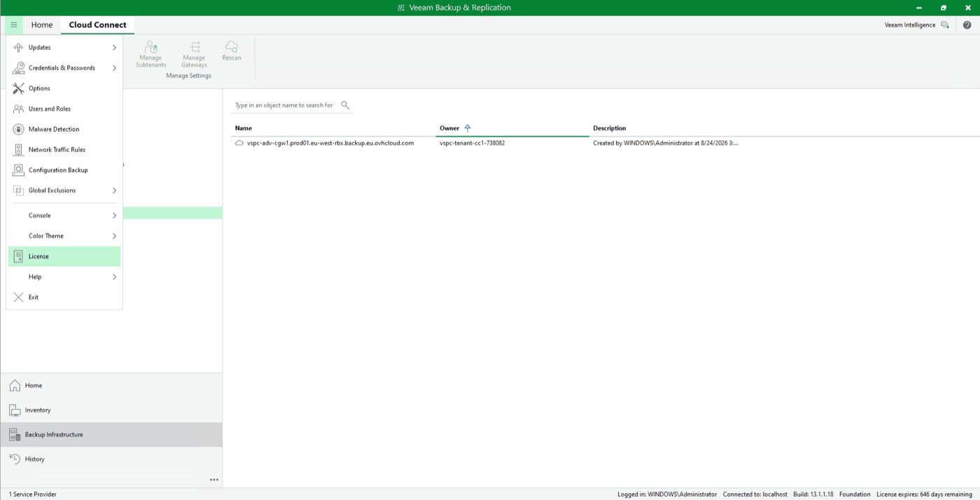This screenshot has height=500, width=980.
Task: Open Configuration Backup menu entry
Action: point(64,170)
